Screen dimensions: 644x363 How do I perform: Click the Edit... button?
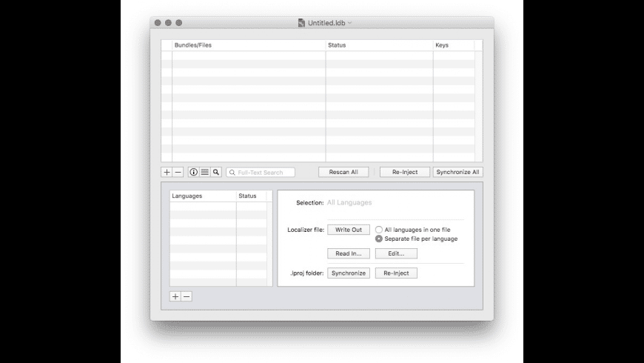pyautogui.click(x=396, y=253)
